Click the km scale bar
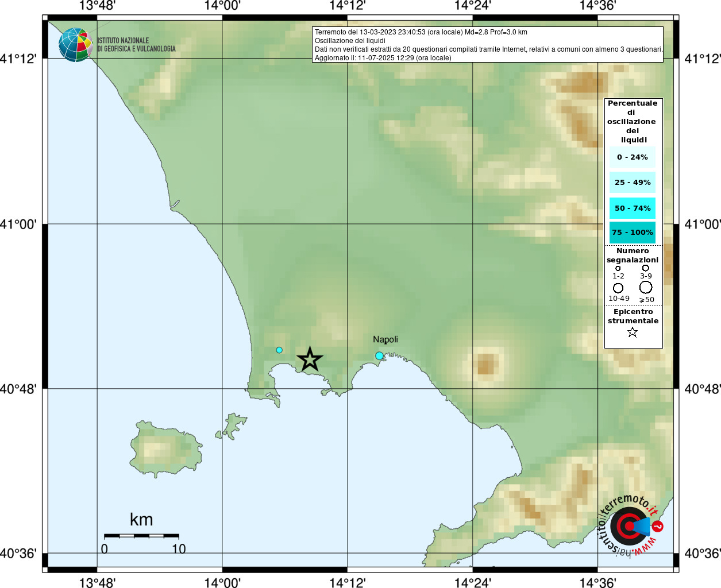Image resolution: width=721 pixels, height=588 pixels. pyautogui.click(x=141, y=536)
